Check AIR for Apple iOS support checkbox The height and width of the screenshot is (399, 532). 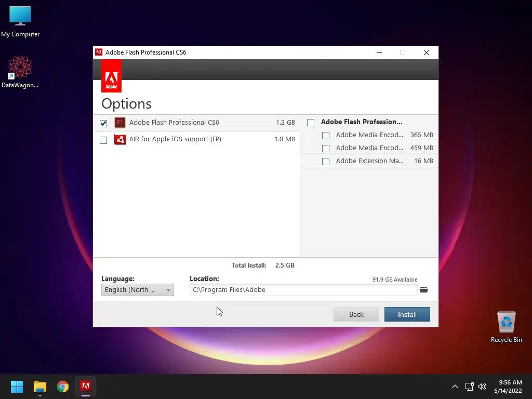click(103, 140)
